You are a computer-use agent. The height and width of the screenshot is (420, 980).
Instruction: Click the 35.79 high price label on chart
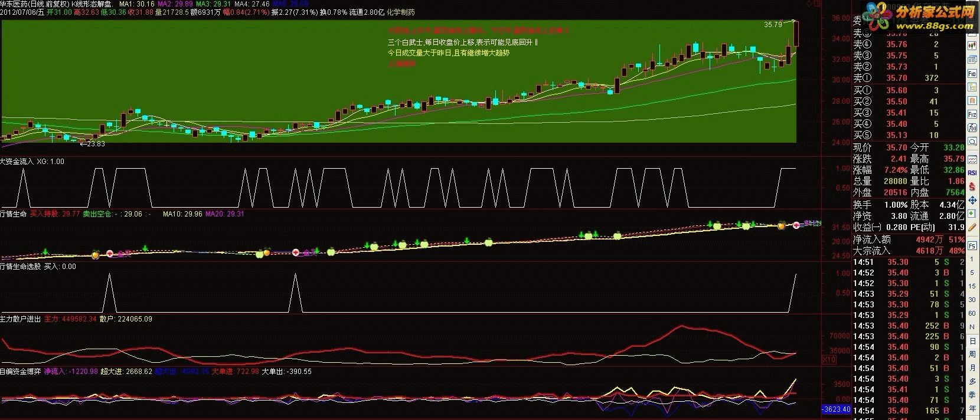pyautogui.click(x=773, y=25)
